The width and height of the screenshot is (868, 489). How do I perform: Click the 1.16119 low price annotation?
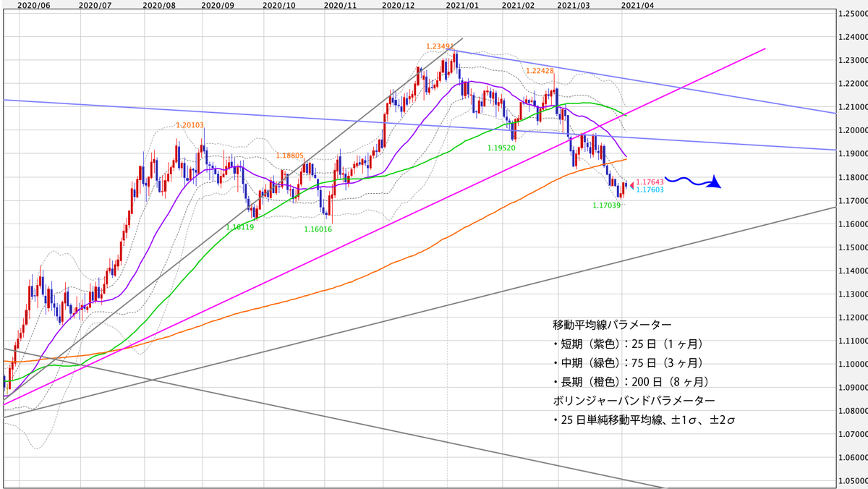pos(239,226)
